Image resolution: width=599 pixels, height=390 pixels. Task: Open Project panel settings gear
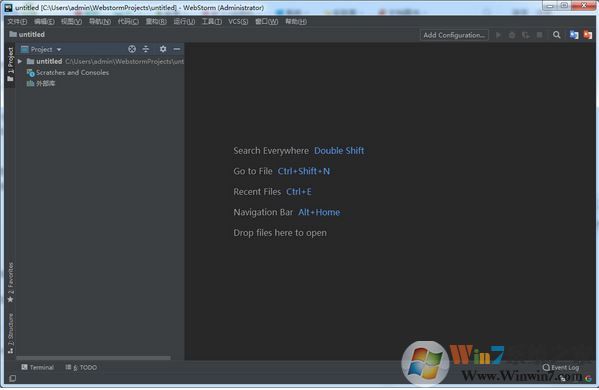tap(163, 49)
